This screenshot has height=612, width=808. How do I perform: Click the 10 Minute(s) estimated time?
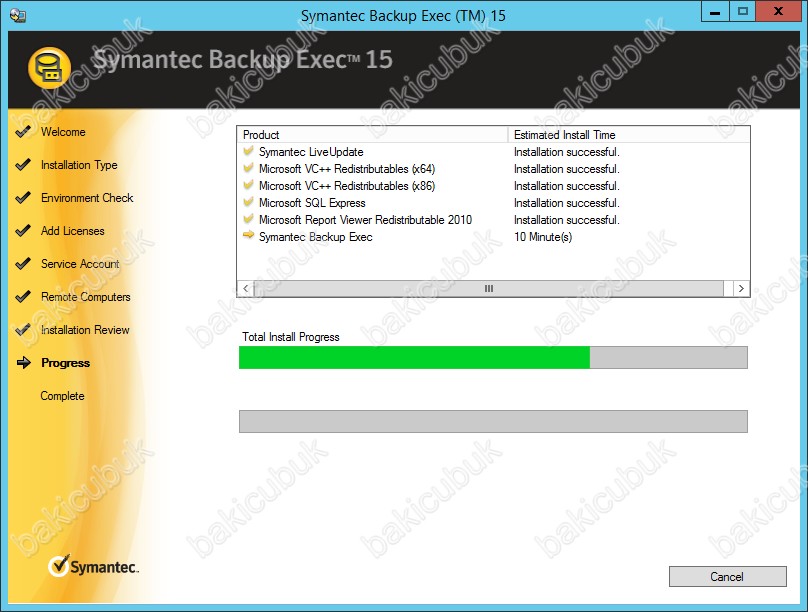(x=543, y=237)
